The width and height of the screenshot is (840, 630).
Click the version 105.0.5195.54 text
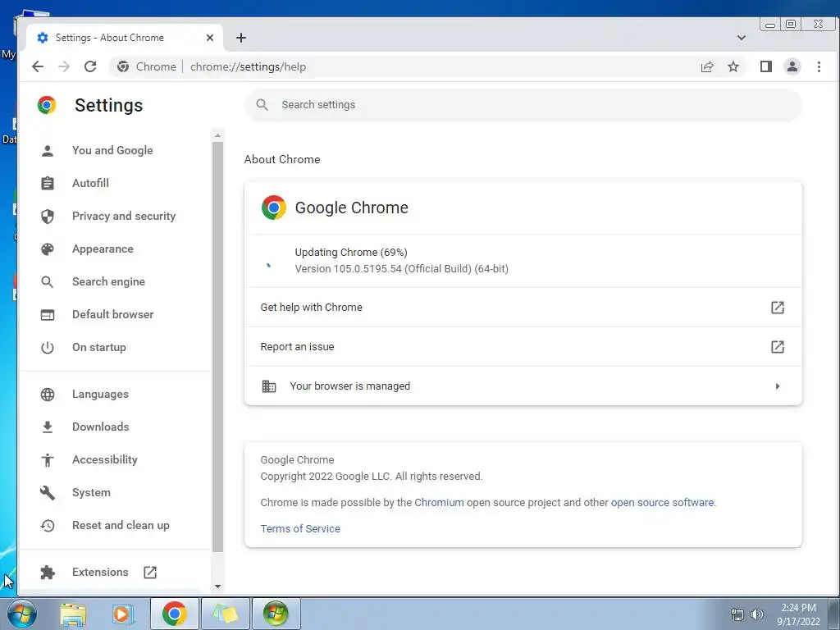(401, 269)
